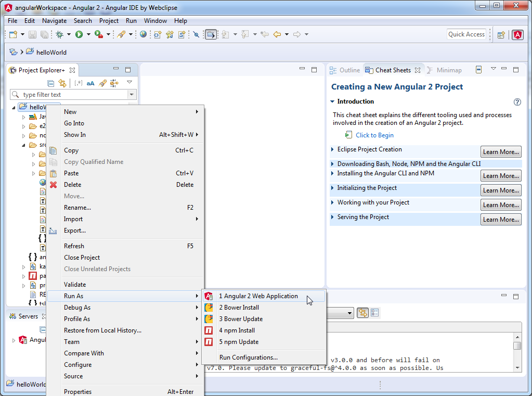Open the web browser globe icon
The height and width of the screenshot is (396, 532).
(x=144, y=34)
